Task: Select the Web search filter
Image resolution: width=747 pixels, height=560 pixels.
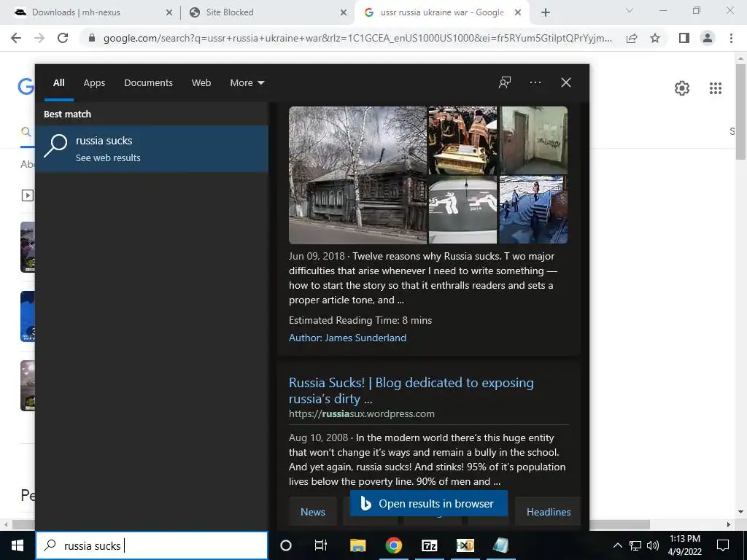Action: (x=201, y=83)
